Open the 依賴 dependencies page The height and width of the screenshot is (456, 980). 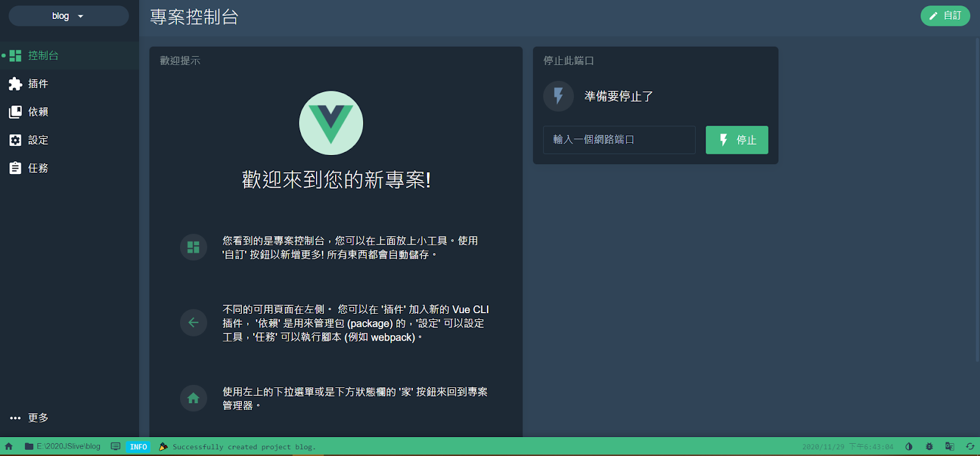pyautogui.click(x=69, y=112)
